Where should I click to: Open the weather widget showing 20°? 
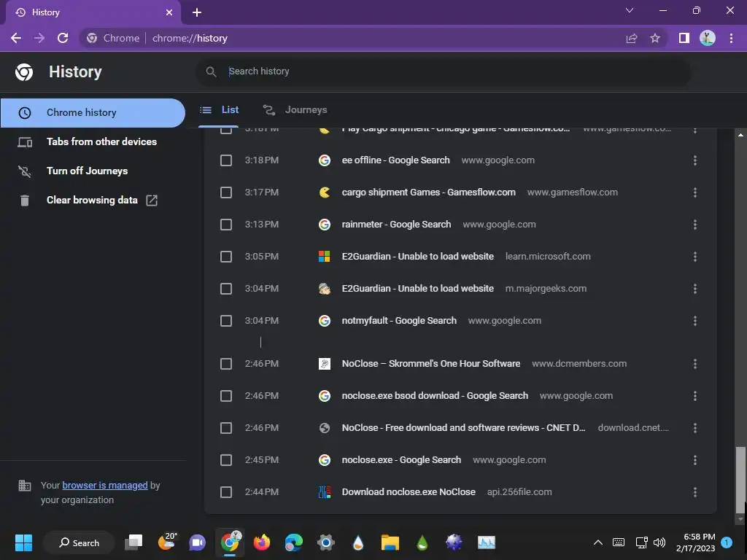(x=166, y=542)
